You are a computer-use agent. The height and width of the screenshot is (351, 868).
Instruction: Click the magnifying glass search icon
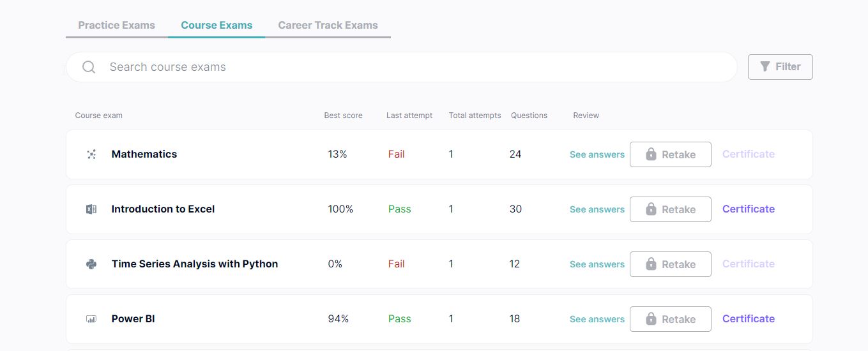tap(89, 67)
